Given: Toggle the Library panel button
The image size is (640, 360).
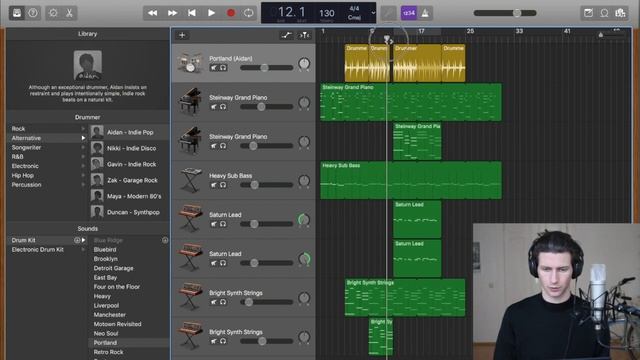Looking at the screenshot, I should pos(17,13).
